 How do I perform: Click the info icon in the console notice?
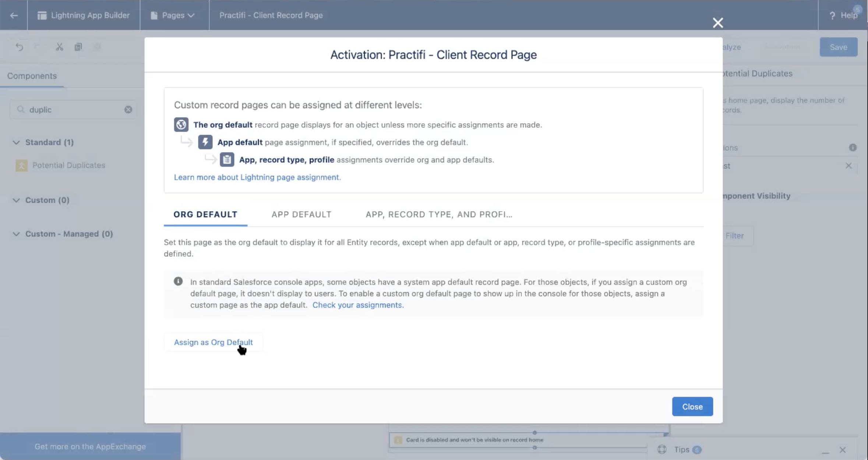(x=178, y=282)
